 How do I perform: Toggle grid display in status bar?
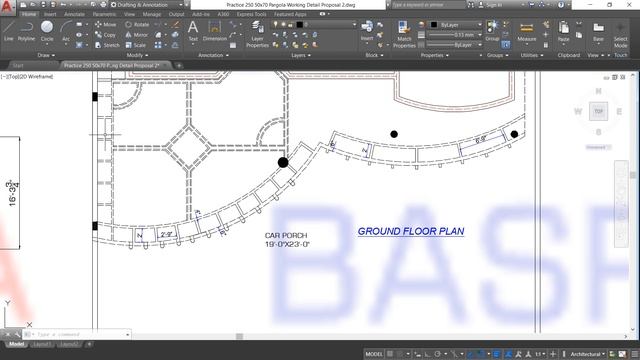(390, 354)
